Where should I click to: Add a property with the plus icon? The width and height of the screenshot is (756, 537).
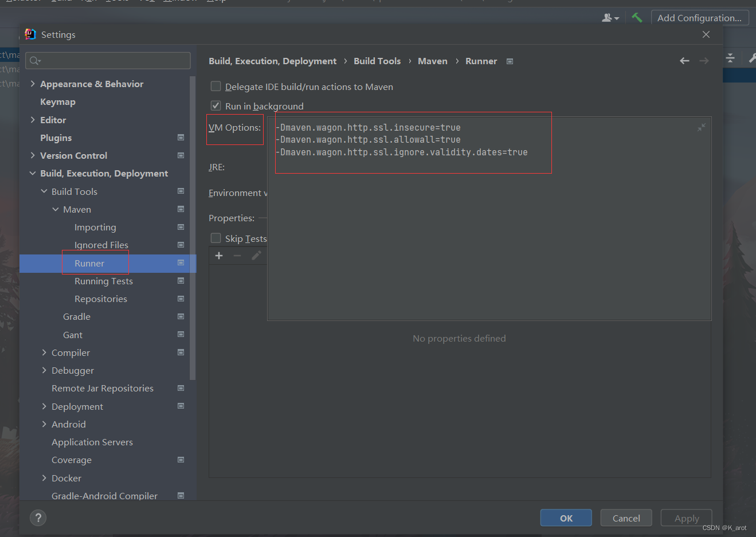pos(219,255)
